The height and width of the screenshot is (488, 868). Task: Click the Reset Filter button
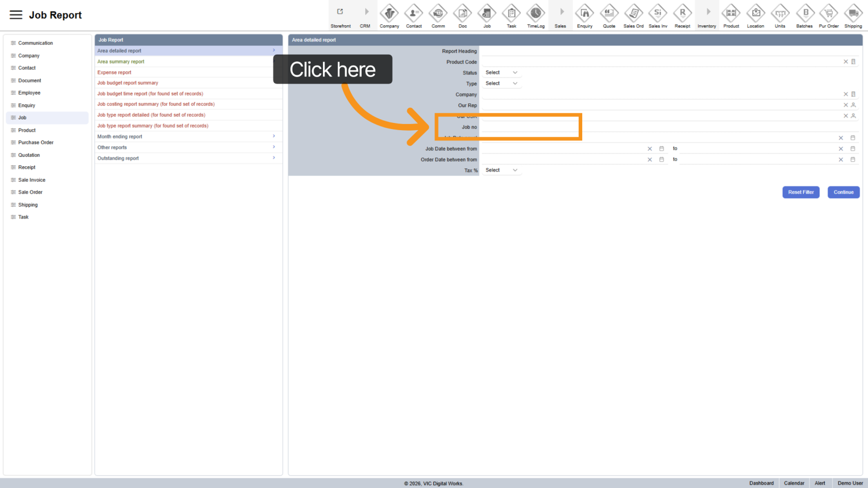tap(800, 192)
